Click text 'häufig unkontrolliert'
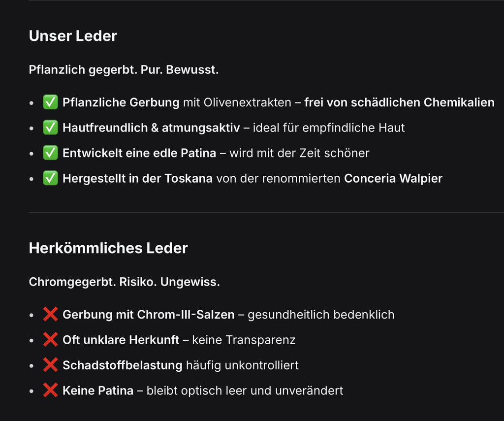This screenshot has width=504, height=421. point(242,365)
